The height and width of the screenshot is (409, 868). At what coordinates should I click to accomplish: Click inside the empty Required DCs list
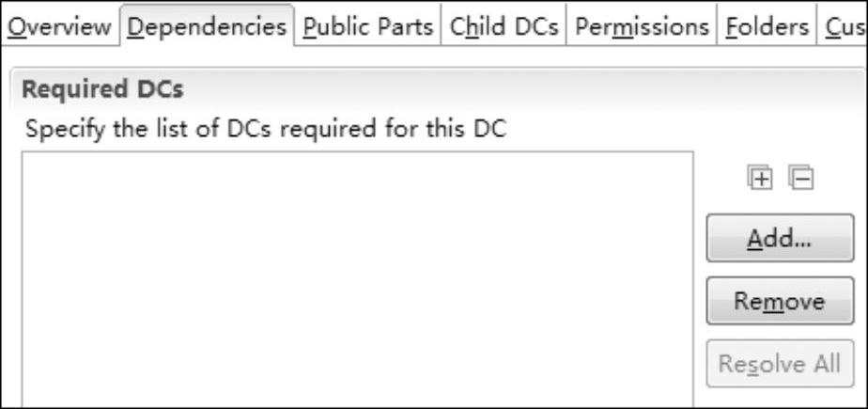pyautogui.click(x=358, y=278)
